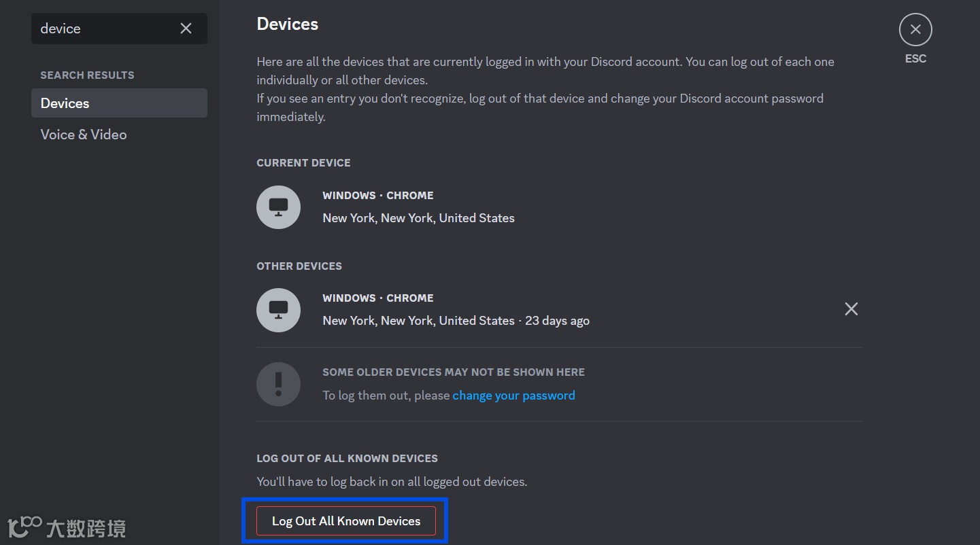This screenshot has height=545, width=980.
Task: Log out the device active 23 days ago
Action: (851, 309)
